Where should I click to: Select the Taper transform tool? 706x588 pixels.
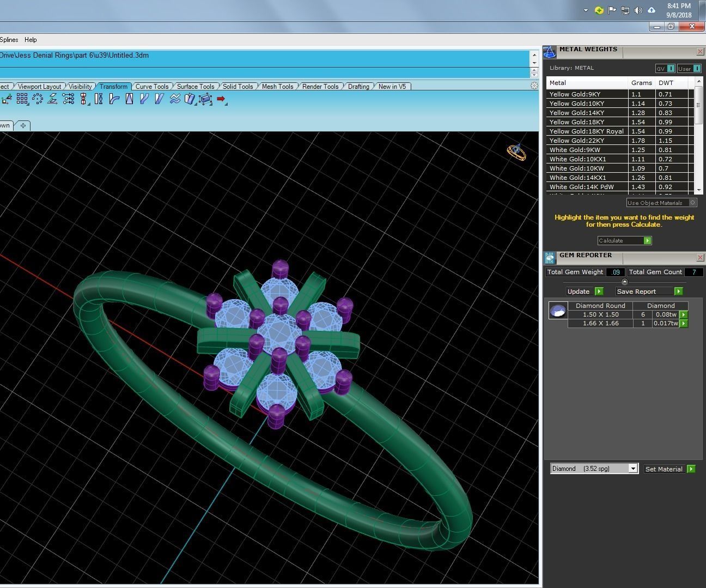pyautogui.click(x=129, y=99)
